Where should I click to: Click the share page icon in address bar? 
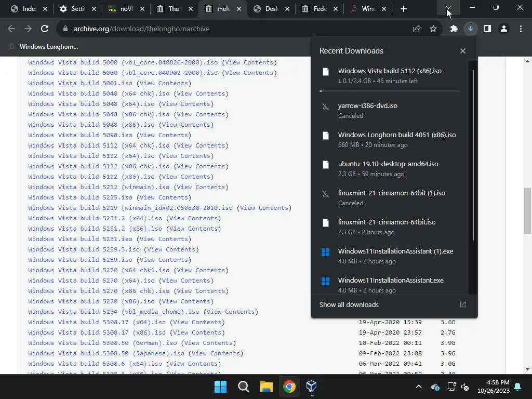point(416,29)
